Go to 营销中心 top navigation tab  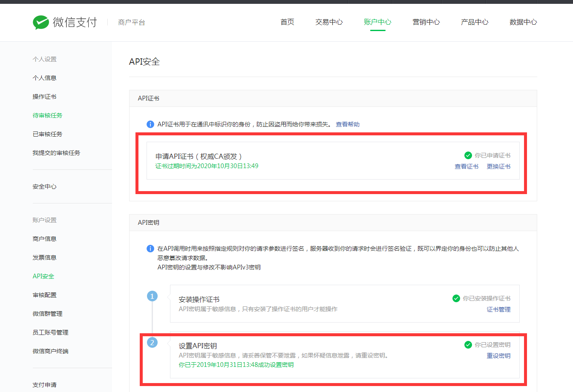[x=426, y=22]
